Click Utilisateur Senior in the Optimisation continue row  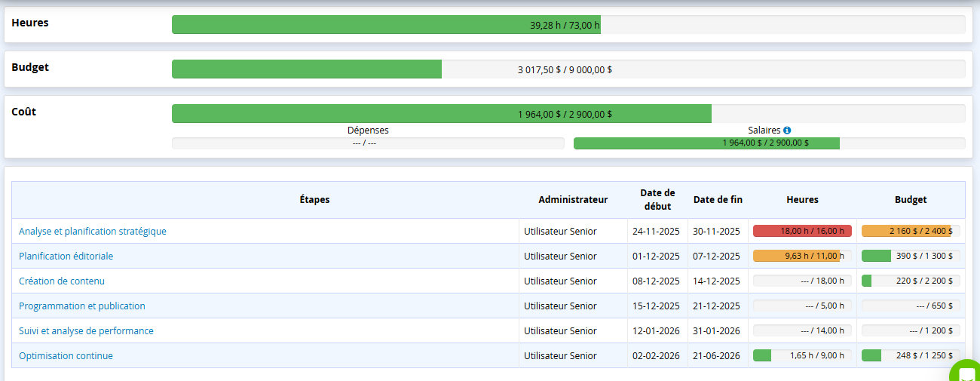[x=560, y=356]
